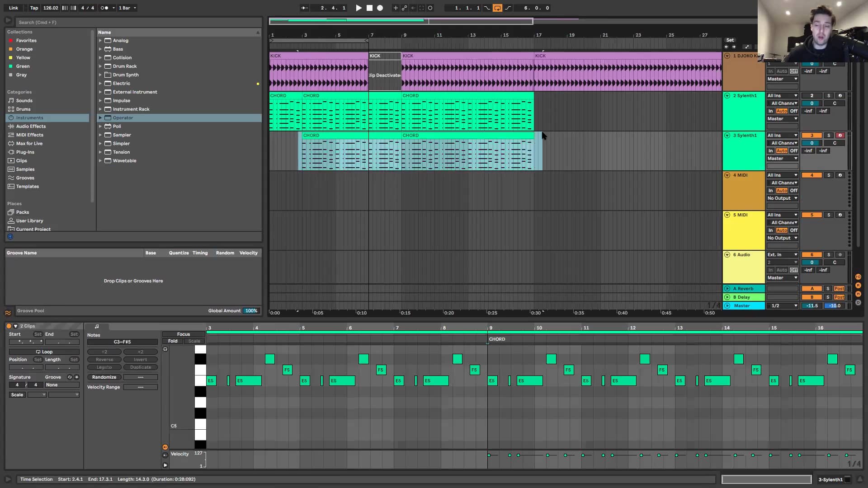The width and height of the screenshot is (868, 488).
Task: Solo the 2 Sylenth1 track
Action: coord(829,95)
